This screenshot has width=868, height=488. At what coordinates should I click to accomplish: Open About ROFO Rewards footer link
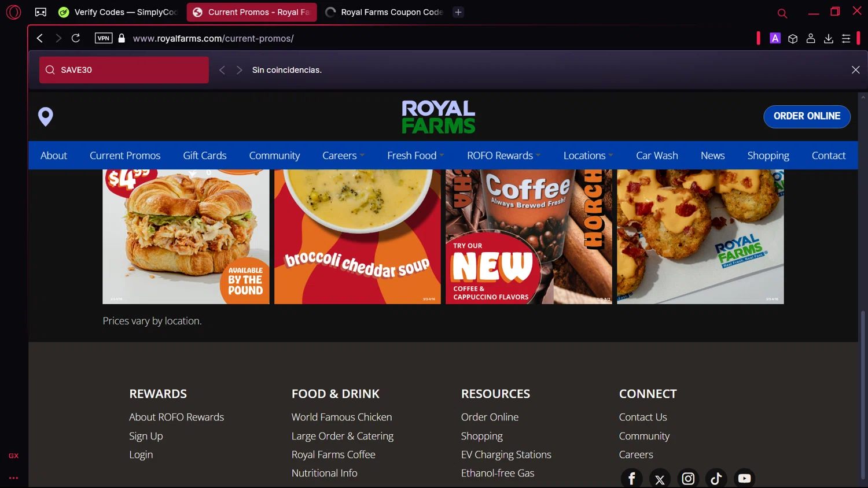tap(176, 417)
